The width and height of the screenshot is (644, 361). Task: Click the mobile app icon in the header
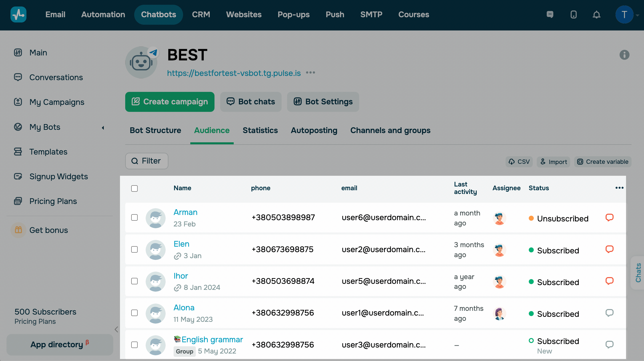[573, 15]
